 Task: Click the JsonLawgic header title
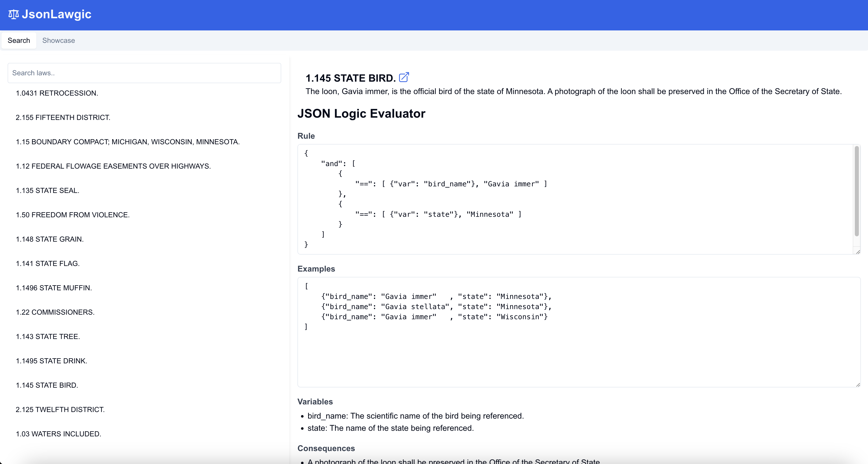57,14
